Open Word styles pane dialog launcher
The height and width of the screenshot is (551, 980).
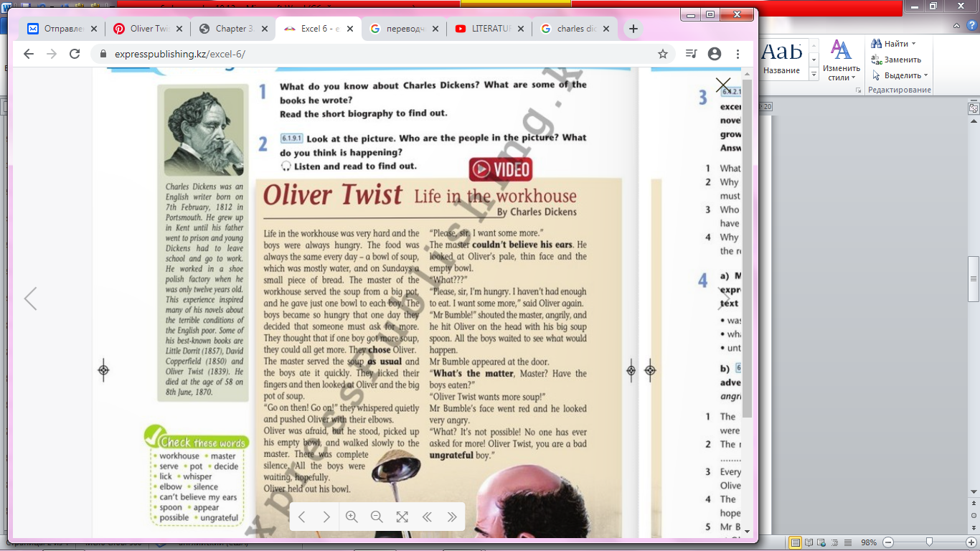click(x=858, y=90)
